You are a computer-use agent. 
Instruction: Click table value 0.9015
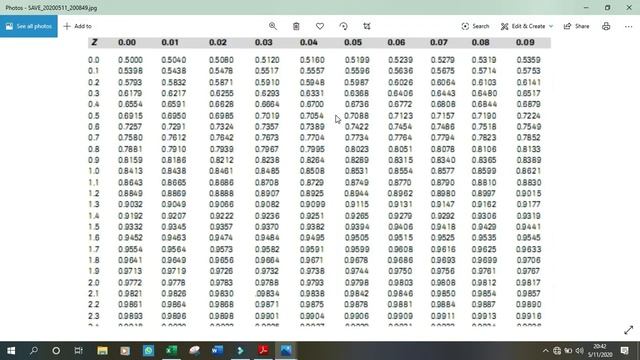528,193
